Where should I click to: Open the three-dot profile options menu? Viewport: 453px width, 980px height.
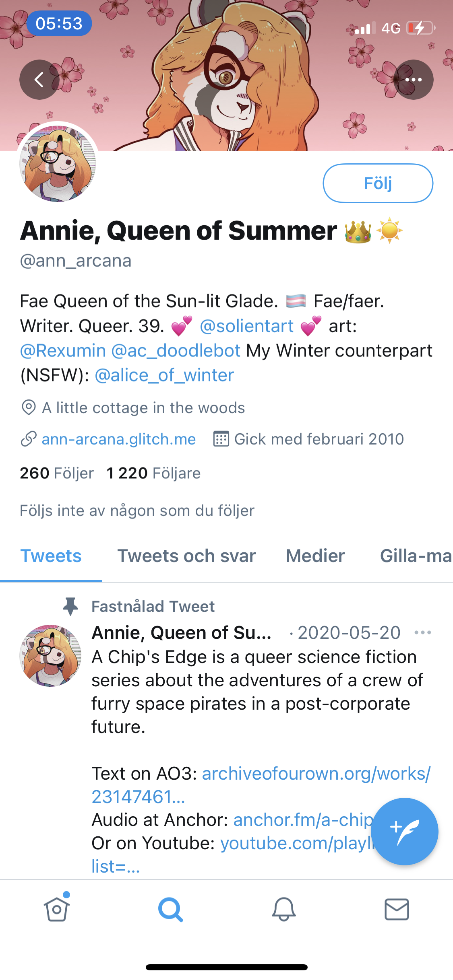click(414, 80)
